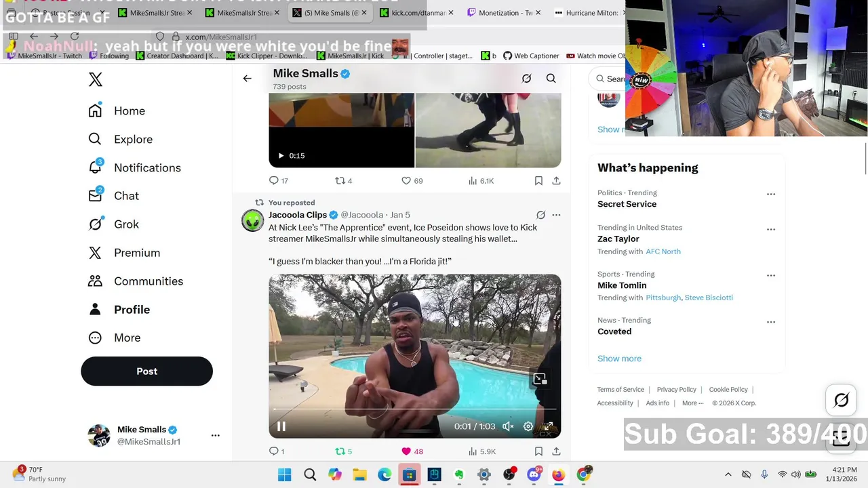
Task: Open Notifications in the sidebar
Action: [x=134, y=167]
